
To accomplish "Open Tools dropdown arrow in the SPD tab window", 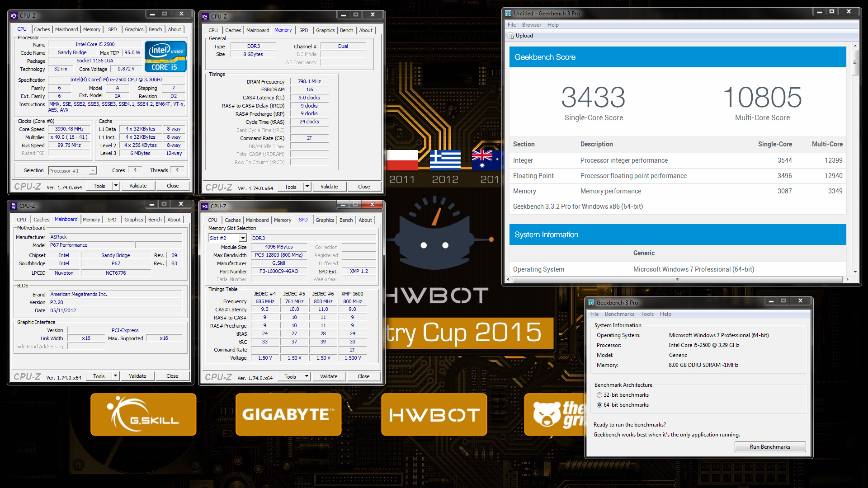I will click(307, 376).
